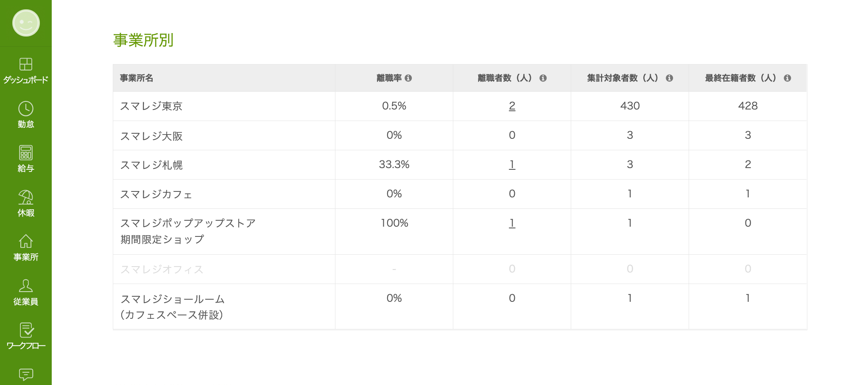Click the smiley face logo icon
Screen dimensions: 868x385
(x=26, y=23)
